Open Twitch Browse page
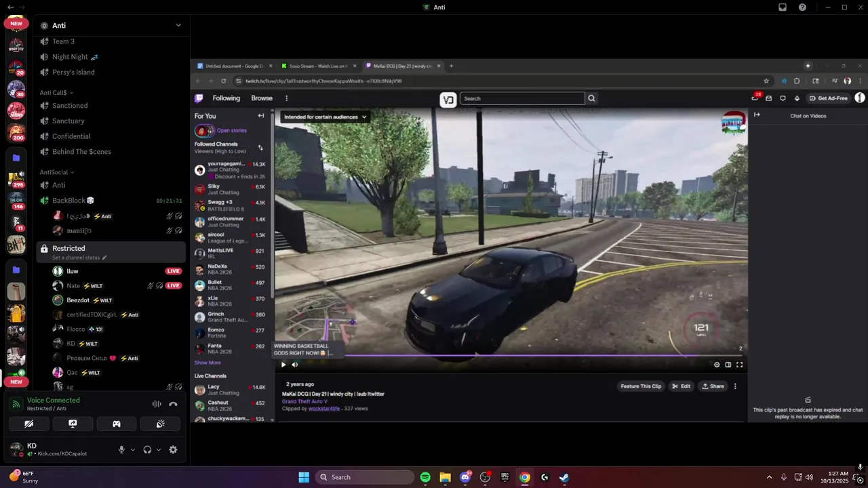The height and width of the screenshot is (488, 868). click(x=262, y=98)
